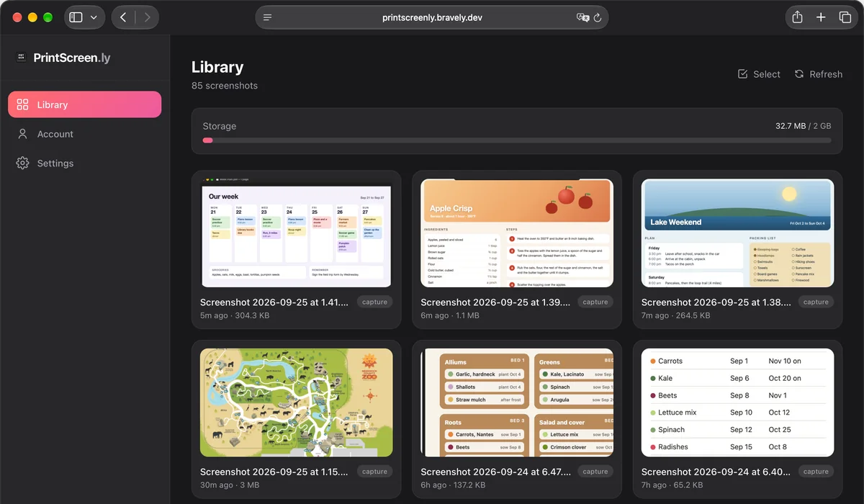This screenshot has width=864, height=504.
Task: Click the address bar showing printscreenly.bravely.dev
Action: [432, 17]
